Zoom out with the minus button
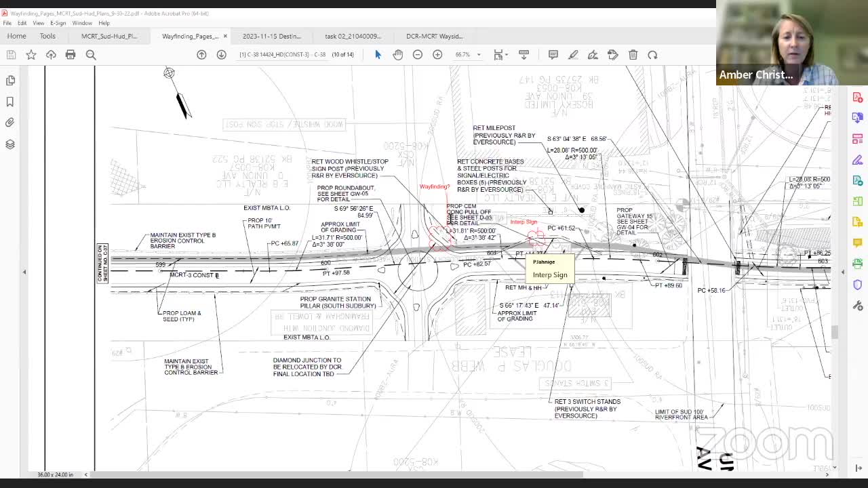 [x=418, y=55]
